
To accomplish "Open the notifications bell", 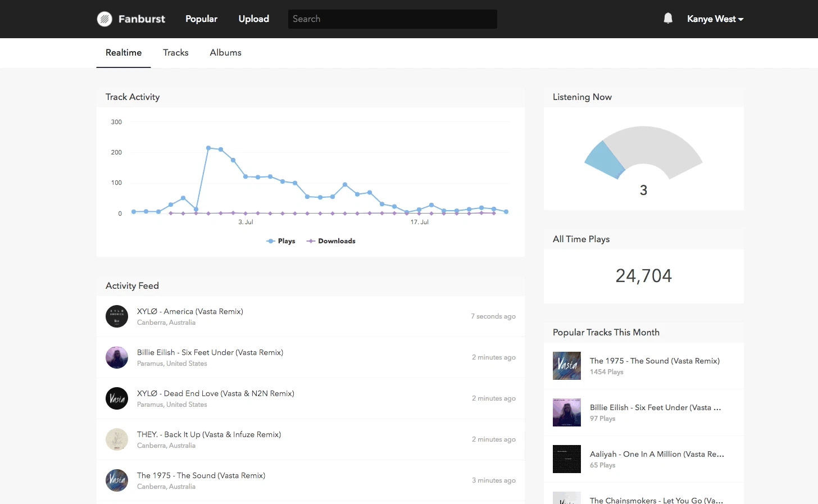I will [x=668, y=19].
